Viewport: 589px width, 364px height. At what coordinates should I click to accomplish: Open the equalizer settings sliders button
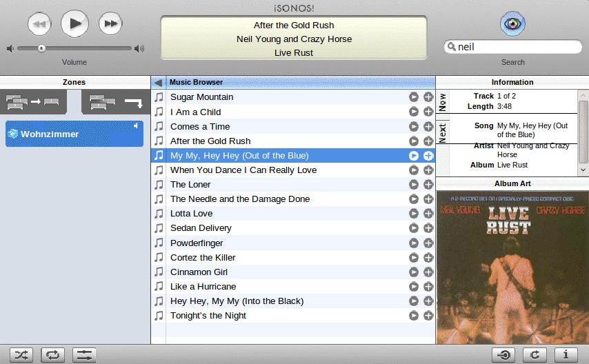(84, 354)
